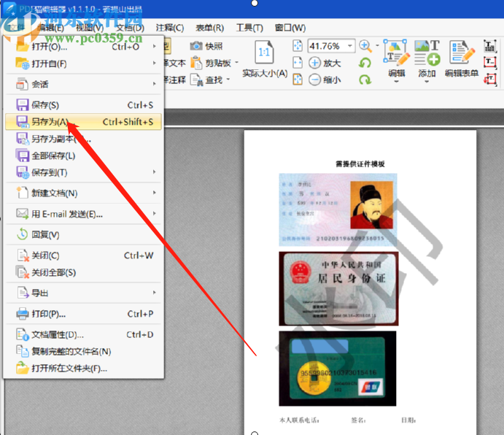Open 文档属性(D) menu entry
This screenshot has width=504, height=435.
tap(84, 334)
